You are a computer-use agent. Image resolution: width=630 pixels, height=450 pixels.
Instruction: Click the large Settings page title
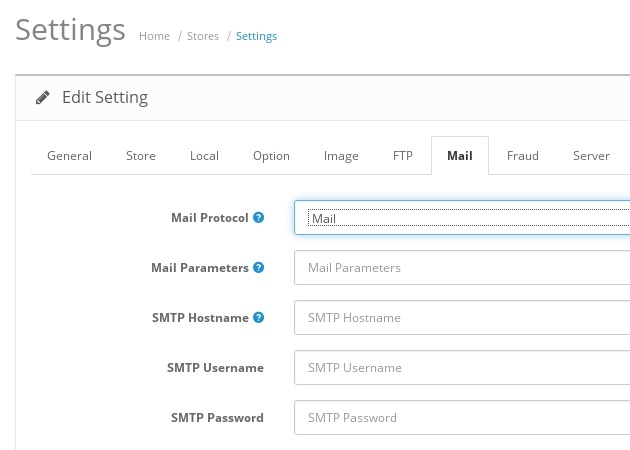point(70,30)
